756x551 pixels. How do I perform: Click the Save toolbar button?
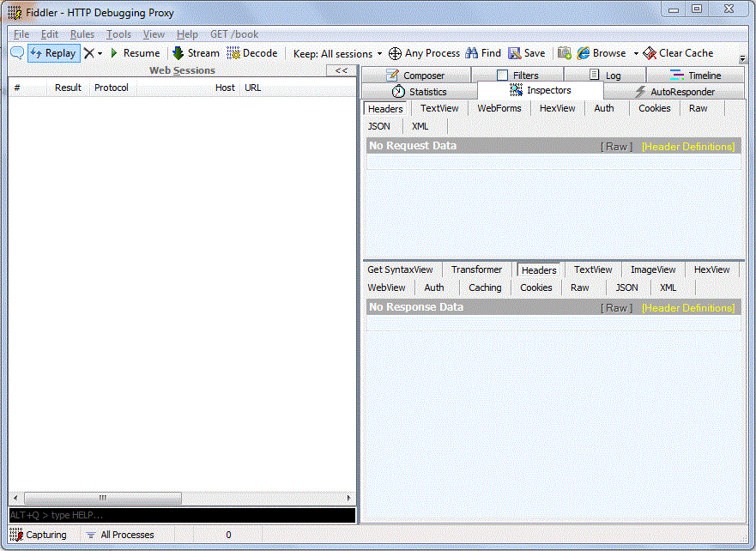[527, 53]
